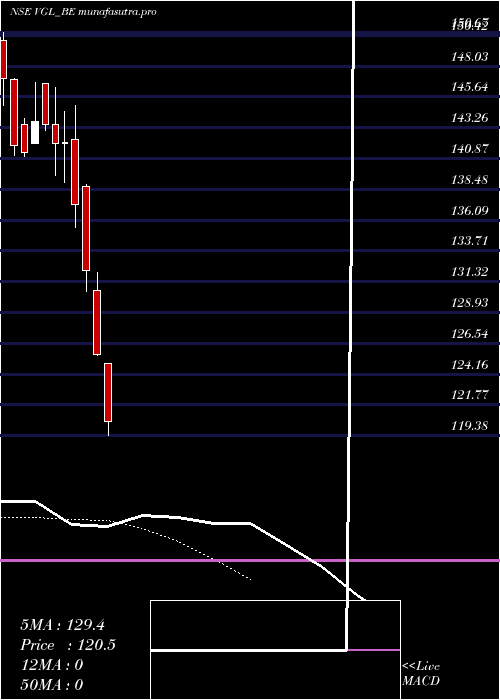Click the only white bullish candlestick

point(35,132)
